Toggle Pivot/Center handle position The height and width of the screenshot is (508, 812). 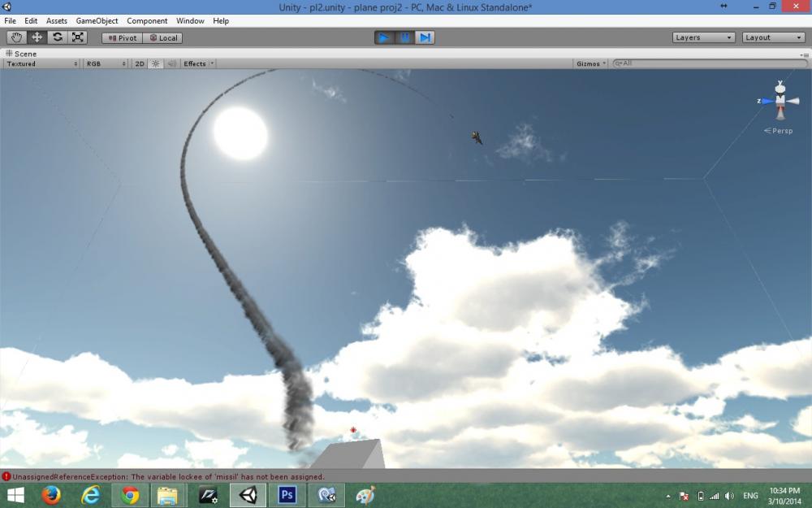pyautogui.click(x=123, y=38)
